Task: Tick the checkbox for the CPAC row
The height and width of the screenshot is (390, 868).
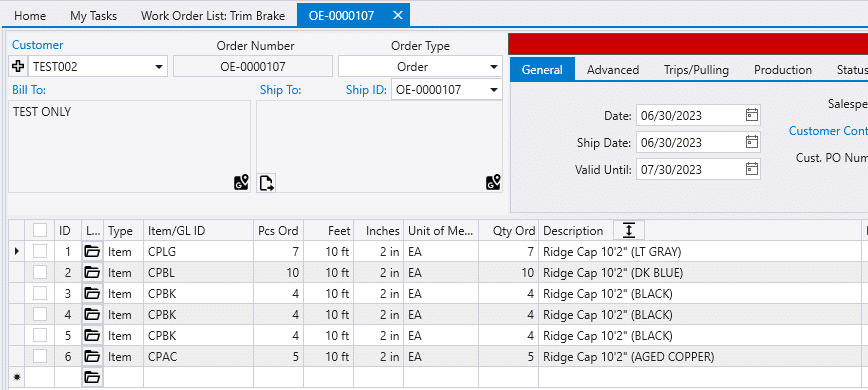Action: coord(40,357)
